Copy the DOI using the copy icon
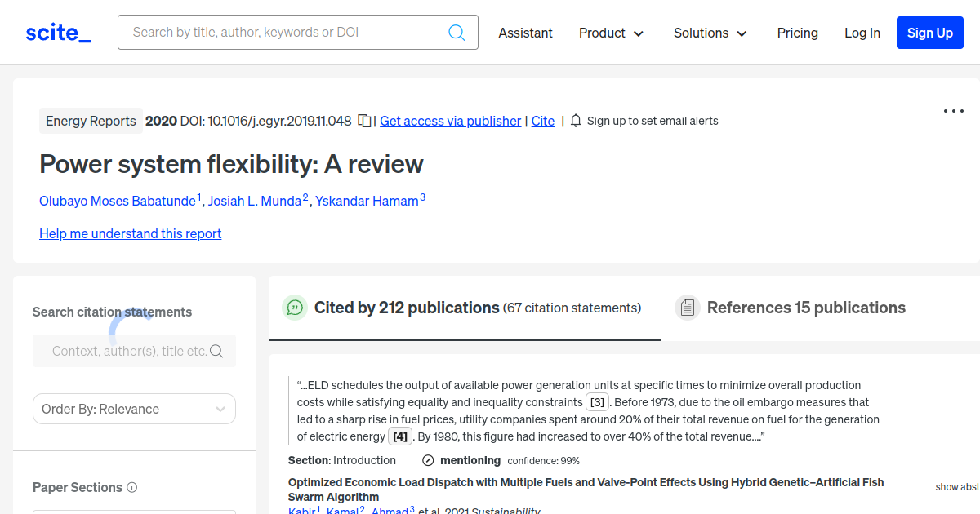Viewport: 980px width, 514px height. pos(364,119)
